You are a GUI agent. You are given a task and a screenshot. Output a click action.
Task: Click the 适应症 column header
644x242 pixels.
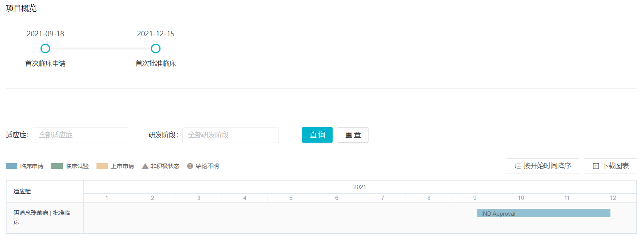pyautogui.click(x=22, y=191)
